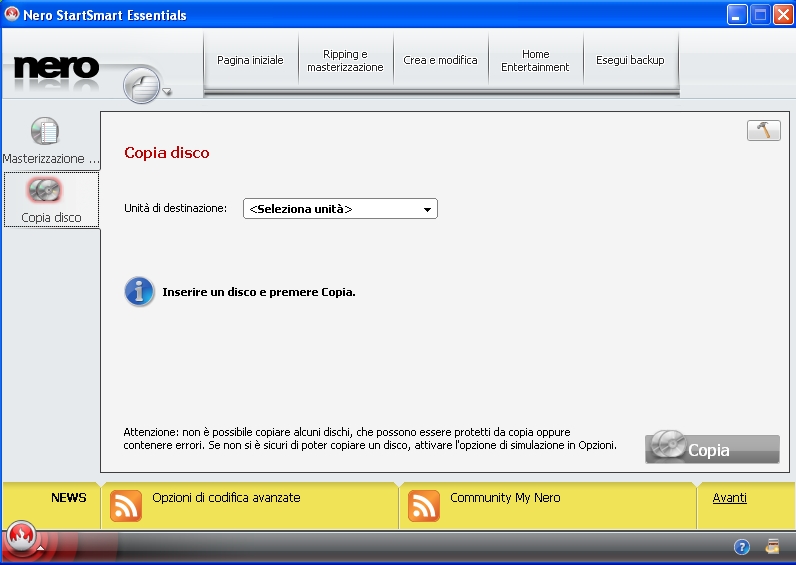This screenshot has height=565, width=796.
Task: Click the nero logo
Action: click(56, 68)
